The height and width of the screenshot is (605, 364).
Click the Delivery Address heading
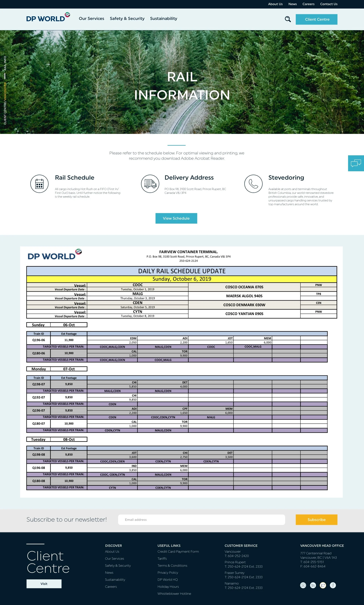[189, 178]
